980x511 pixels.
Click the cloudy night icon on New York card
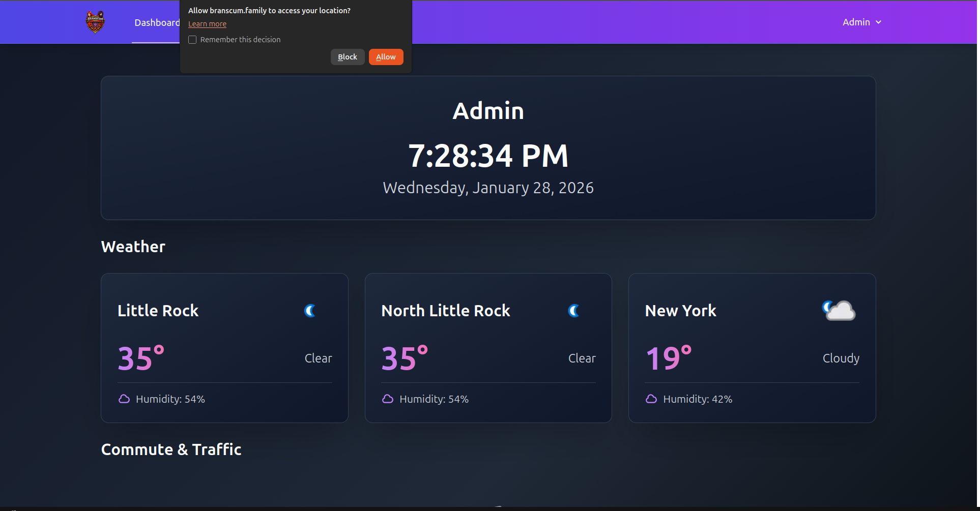point(839,311)
